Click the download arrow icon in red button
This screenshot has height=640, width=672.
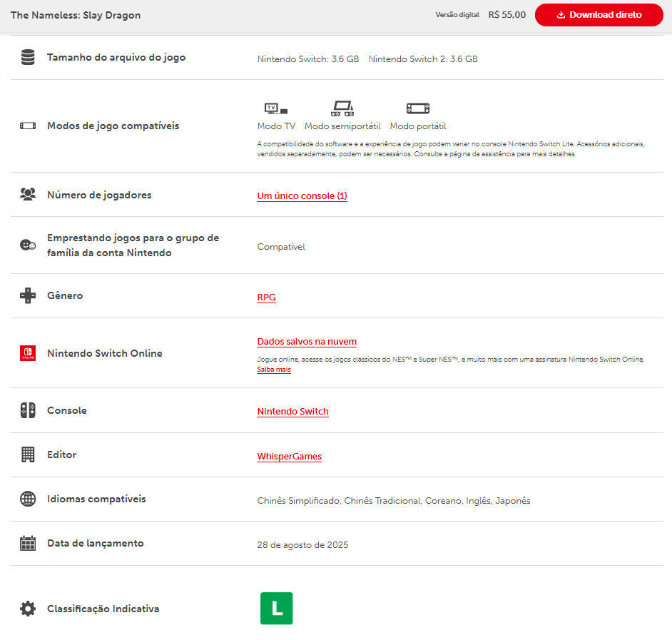[x=561, y=15]
